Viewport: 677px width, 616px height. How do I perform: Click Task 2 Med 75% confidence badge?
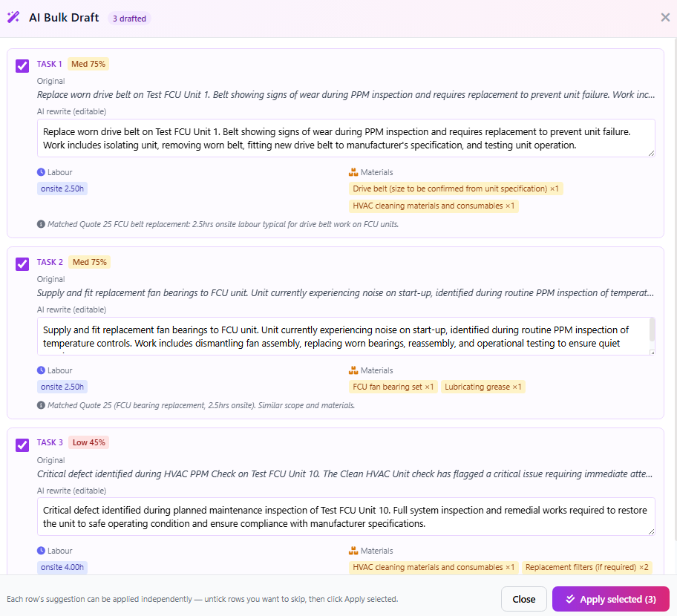click(x=89, y=262)
